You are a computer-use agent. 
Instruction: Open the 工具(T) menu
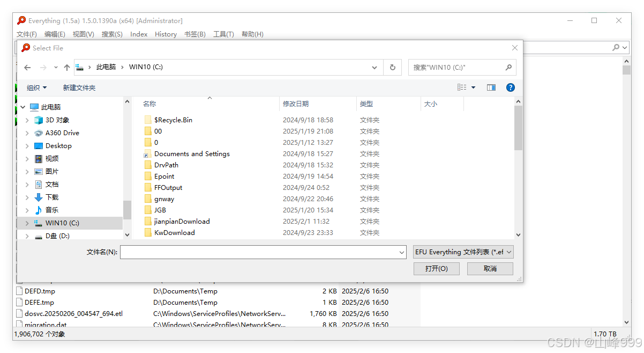tap(223, 34)
